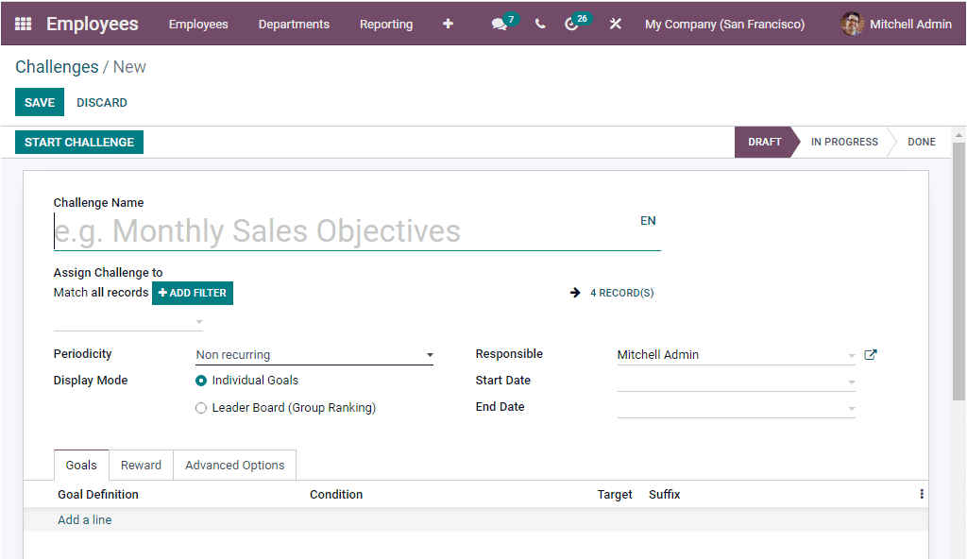Open the Periodicity dropdown
This screenshot has height=560, width=967.
pos(430,354)
